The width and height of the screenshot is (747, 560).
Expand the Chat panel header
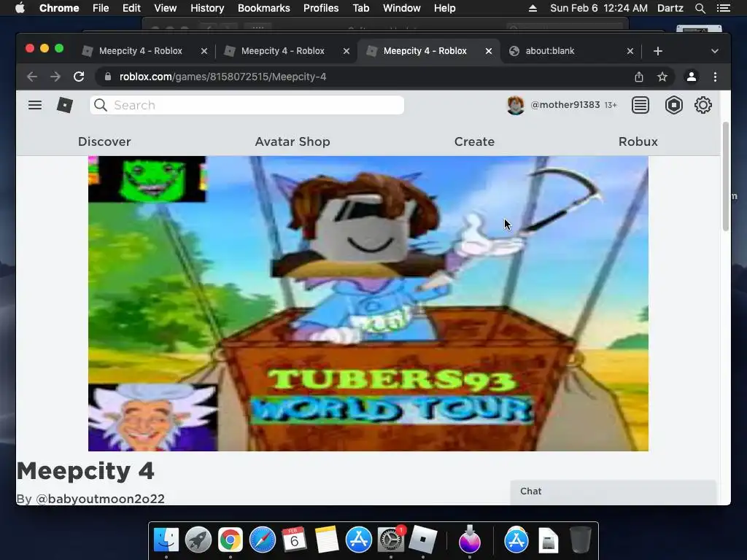pyautogui.click(x=613, y=491)
